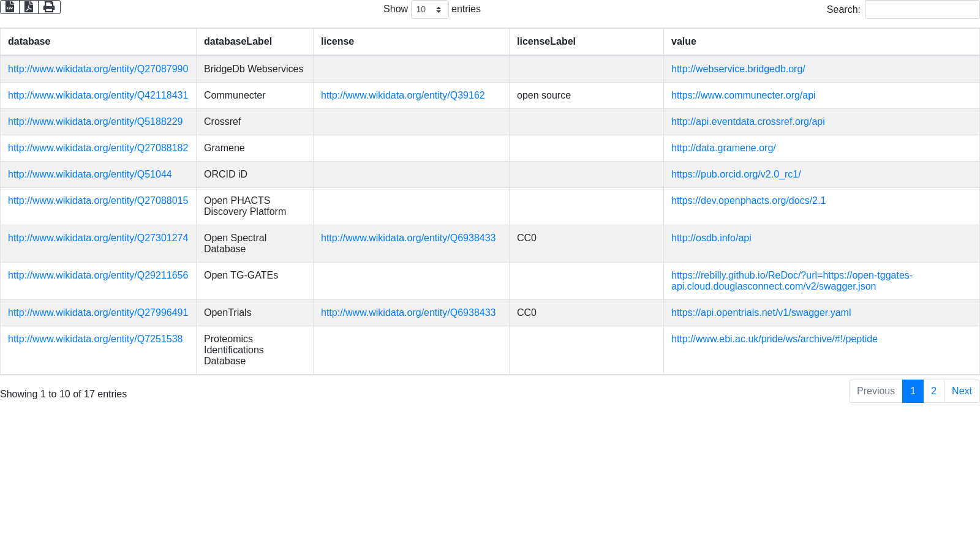Image resolution: width=980 pixels, height=551 pixels.
Task: Open wikidata entity Q5188229 link
Action: coord(95,122)
